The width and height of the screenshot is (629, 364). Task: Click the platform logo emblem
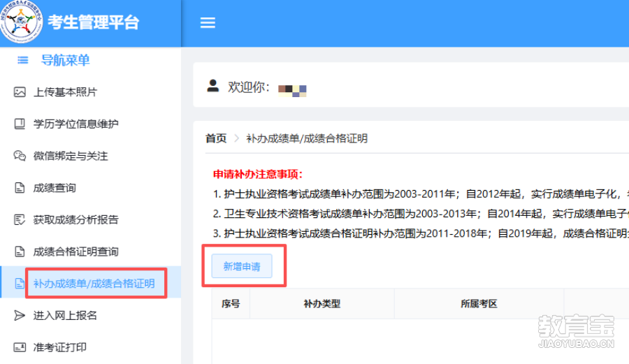point(21,21)
